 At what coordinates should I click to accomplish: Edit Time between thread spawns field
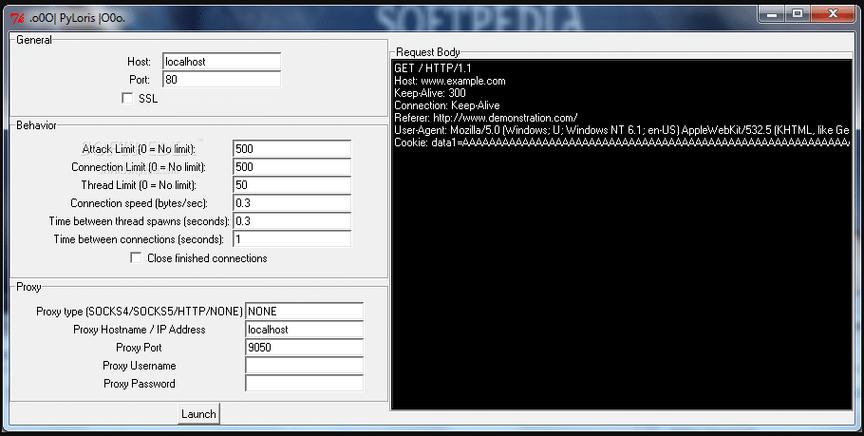[x=291, y=221]
